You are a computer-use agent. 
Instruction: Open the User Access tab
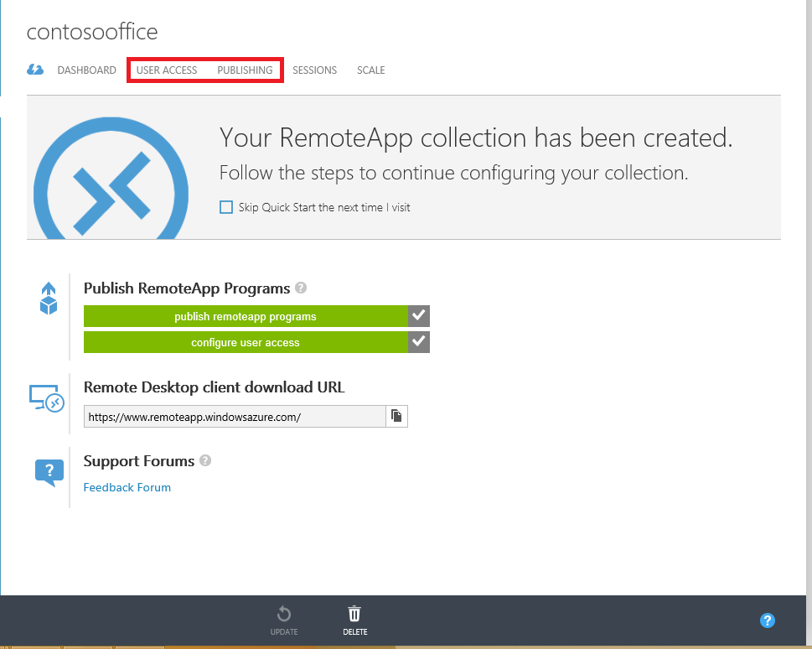click(167, 70)
